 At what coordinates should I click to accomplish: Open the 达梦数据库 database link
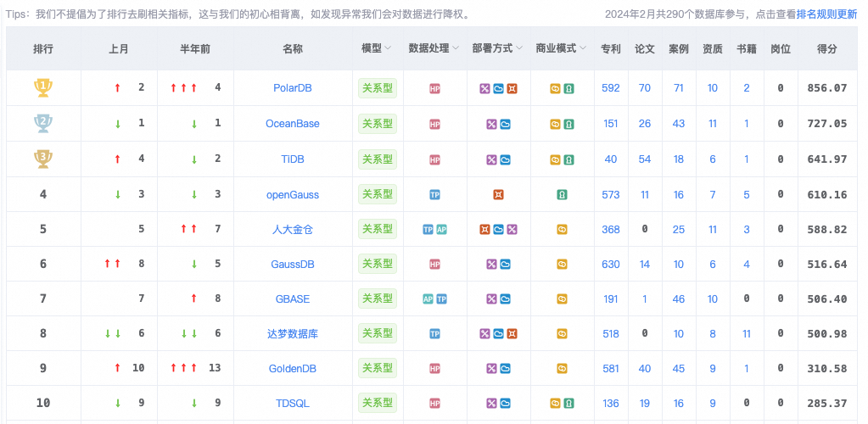[x=292, y=334]
